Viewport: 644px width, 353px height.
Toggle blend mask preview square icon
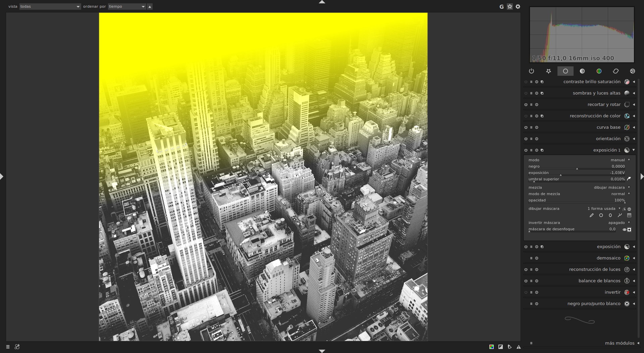click(629, 230)
